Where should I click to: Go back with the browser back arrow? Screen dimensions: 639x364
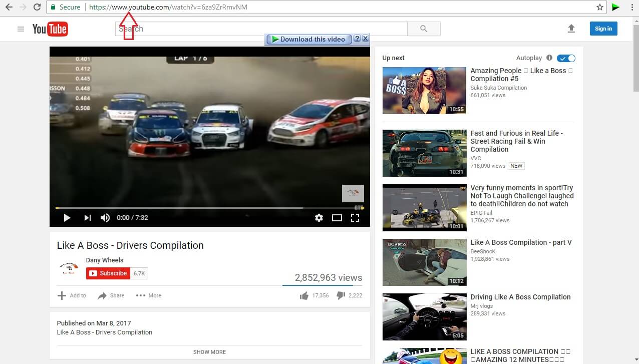coord(9,7)
